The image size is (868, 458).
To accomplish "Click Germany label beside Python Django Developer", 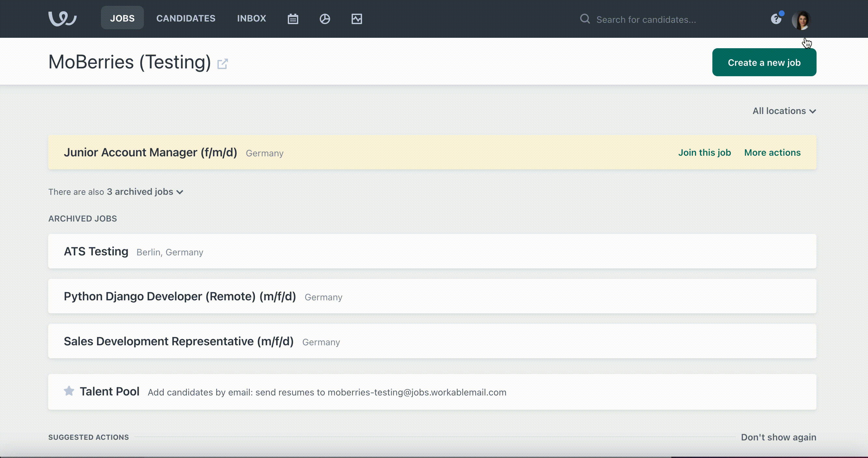I will tap(324, 297).
